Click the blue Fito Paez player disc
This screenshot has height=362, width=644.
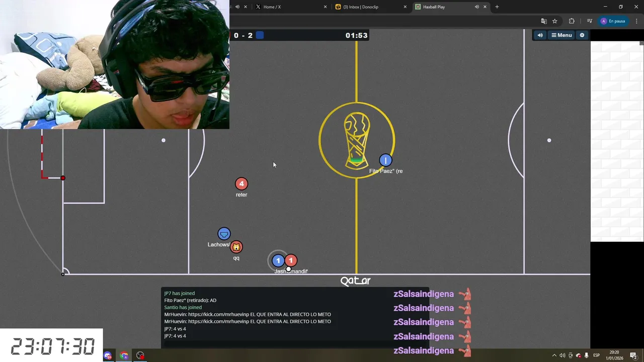pyautogui.click(x=385, y=160)
